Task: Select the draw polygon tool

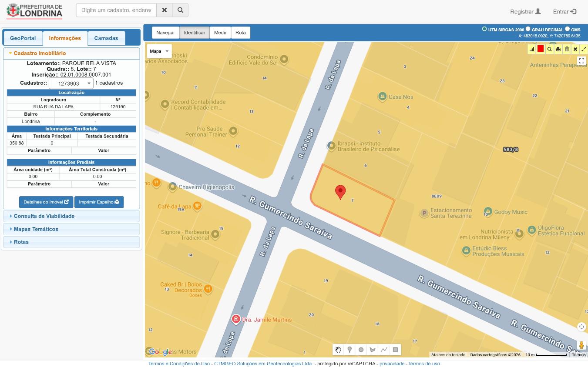Action: [x=373, y=350]
